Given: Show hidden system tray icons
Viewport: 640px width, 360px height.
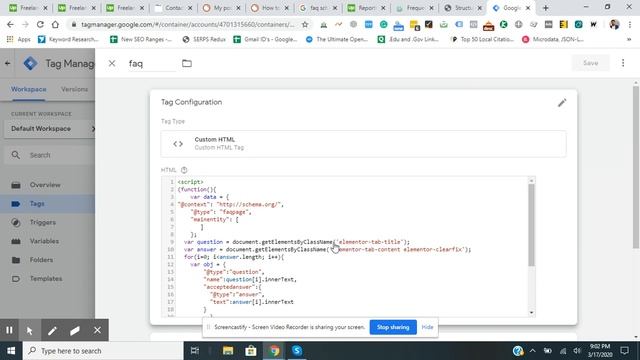Looking at the screenshot, I should [x=533, y=351].
